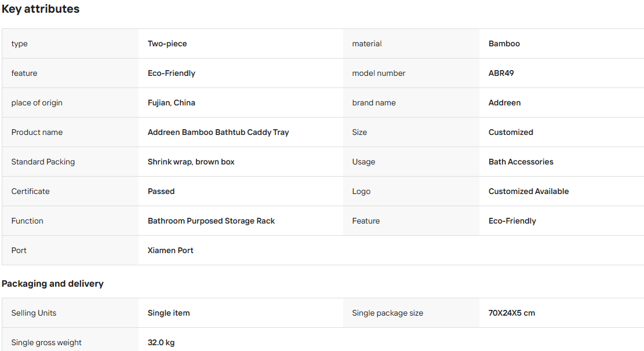Click the Xiamen Port value
The image size is (644, 351).
click(x=170, y=250)
